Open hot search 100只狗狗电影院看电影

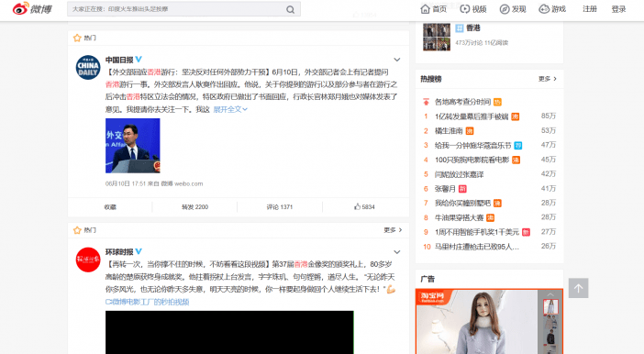click(x=472, y=160)
